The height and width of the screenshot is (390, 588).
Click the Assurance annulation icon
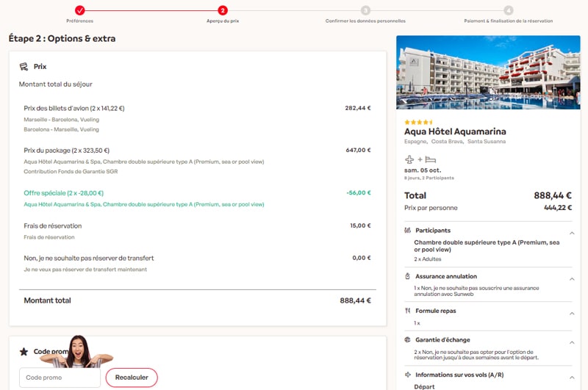[408, 276]
